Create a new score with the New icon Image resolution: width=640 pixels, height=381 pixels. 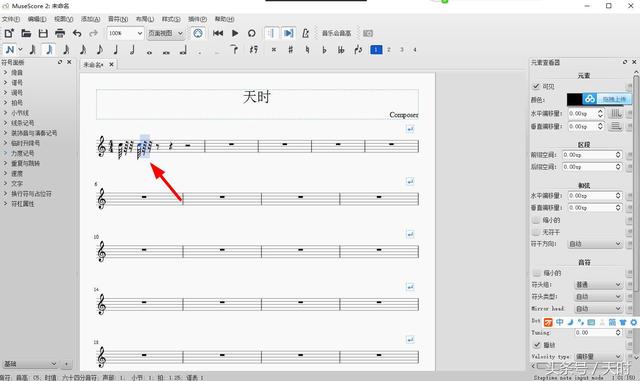[9, 33]
